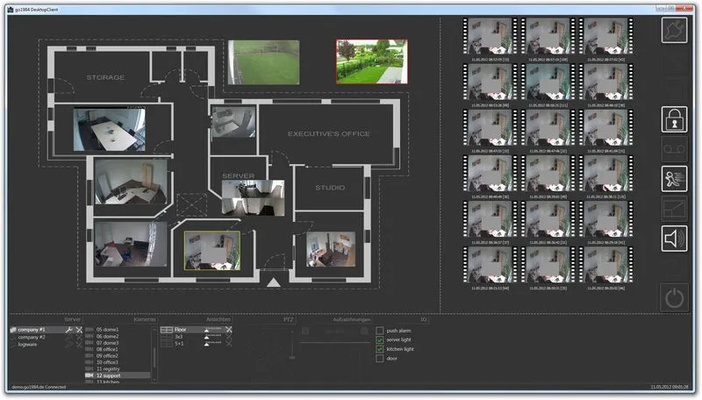
Task: Choose the 3x3 view layout
Action: (x=181, y=337)
